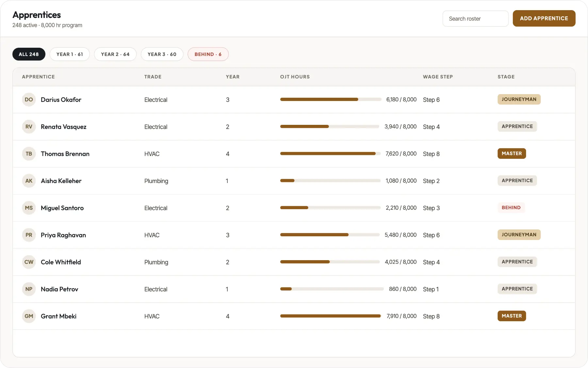Open Grant Mbeki's name
This screenshot has height=368, width=588.
58,316
